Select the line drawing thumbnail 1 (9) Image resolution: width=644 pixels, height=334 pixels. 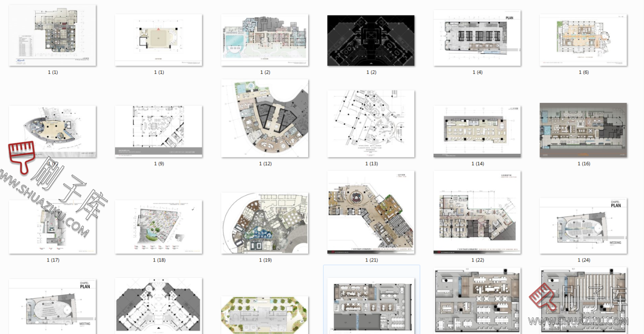pyautogui.click(x=158, y=131)
